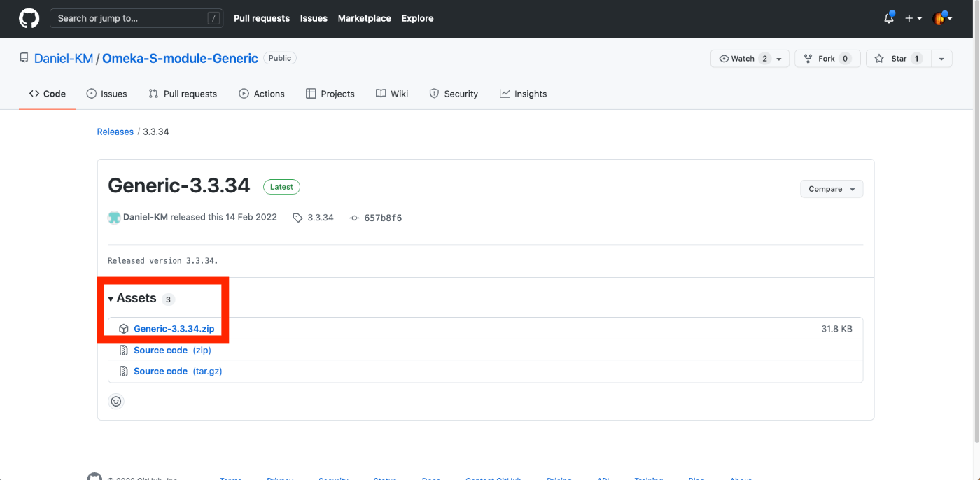Click the package icon beside Generic-3.3.34.zip
This screenshot has height=480, width=980.
click(x=124, y=329)
